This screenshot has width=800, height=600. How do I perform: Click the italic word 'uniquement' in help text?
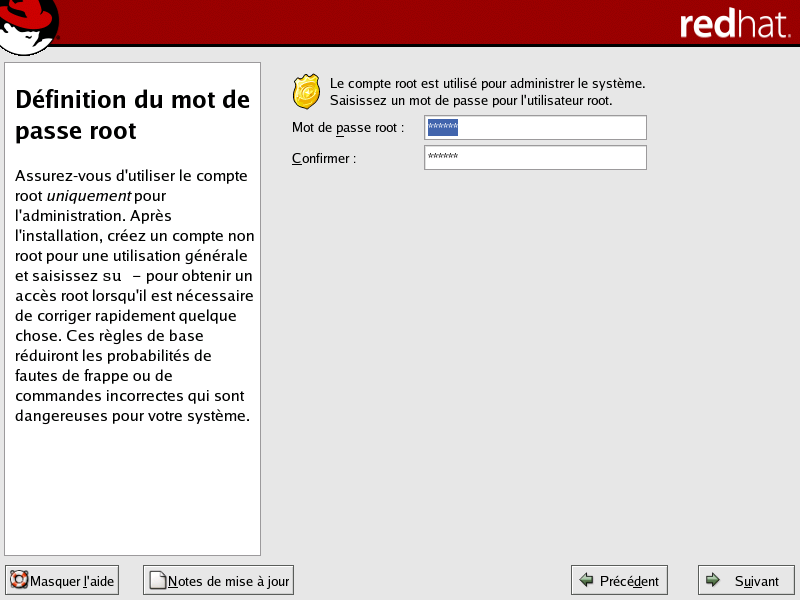tap(89, 195)
